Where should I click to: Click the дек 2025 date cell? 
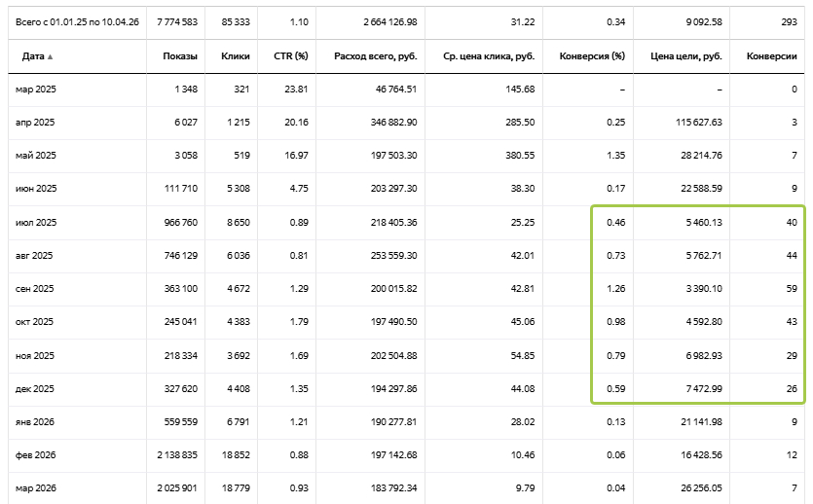pyautogui.click(x=35, y=388)
